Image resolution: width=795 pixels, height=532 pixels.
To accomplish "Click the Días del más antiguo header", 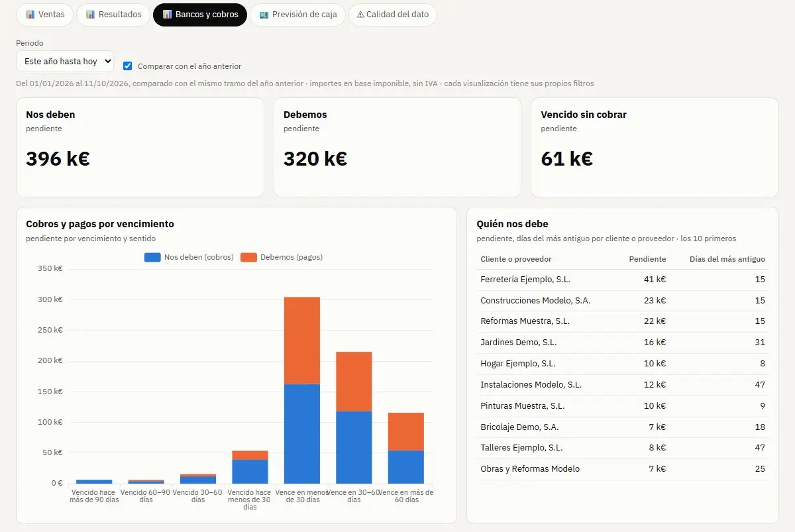I will pyautogui.click(x=727, y=259).
